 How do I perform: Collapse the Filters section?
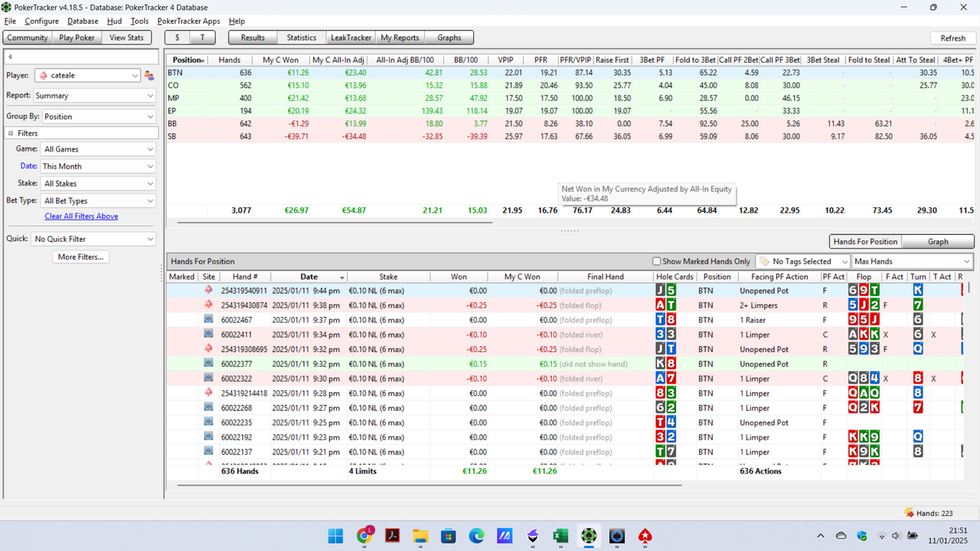coord(11,133)
